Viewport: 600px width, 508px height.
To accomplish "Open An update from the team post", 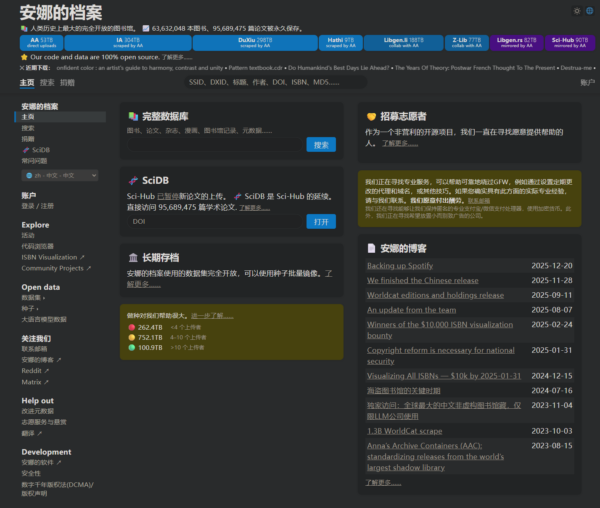I will pyautogui.click(x=411, y=310).
